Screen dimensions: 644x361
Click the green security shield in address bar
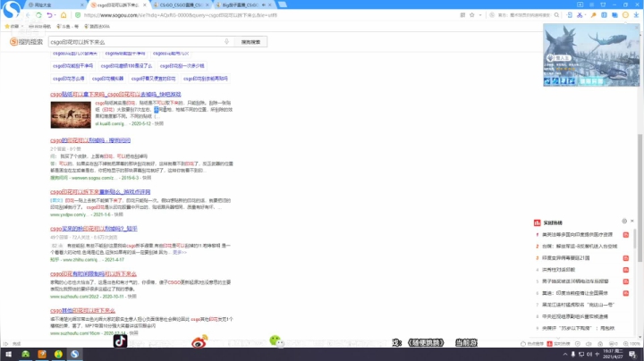coord(78,15)
